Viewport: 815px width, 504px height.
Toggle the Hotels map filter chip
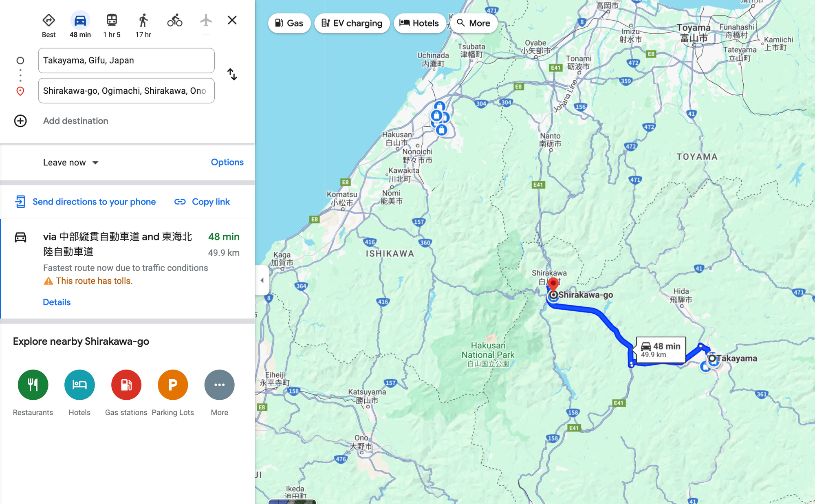tap(419, 23)
